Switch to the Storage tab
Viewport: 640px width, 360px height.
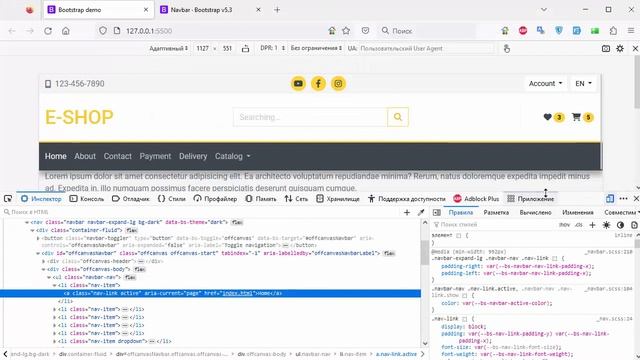pos(338,199)
